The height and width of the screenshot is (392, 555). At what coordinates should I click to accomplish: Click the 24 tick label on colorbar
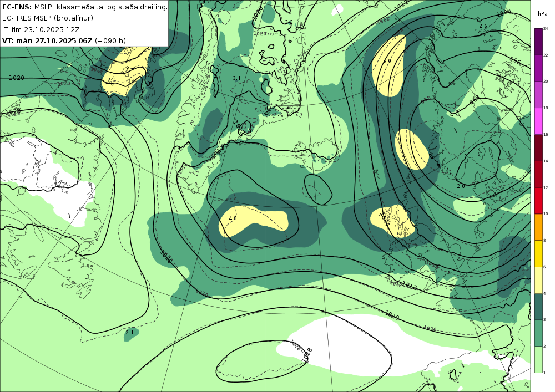546,29
